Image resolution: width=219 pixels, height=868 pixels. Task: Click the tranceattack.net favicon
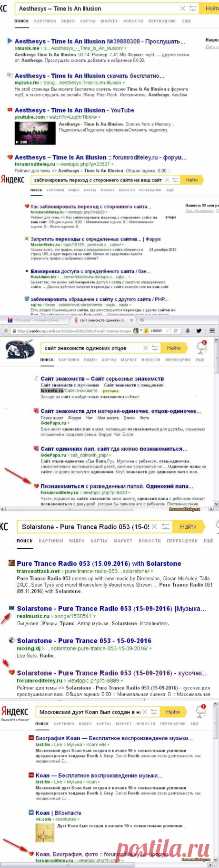pyautogui.click(x=11, y=563)
